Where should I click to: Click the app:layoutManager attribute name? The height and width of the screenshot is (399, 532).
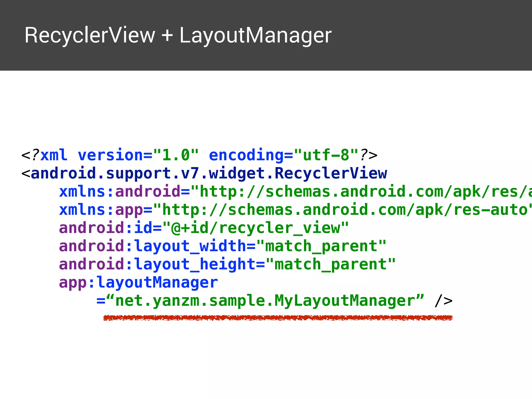click(138, 283)
